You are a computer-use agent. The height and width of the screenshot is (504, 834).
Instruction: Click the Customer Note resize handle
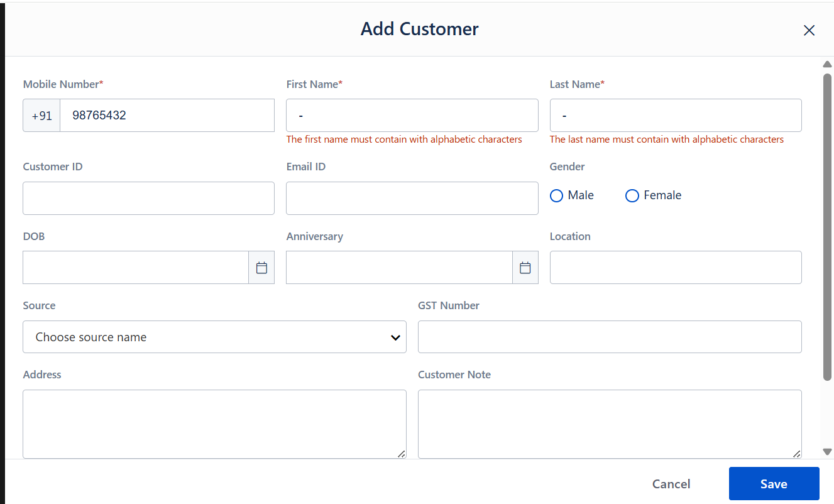[797, 454]
